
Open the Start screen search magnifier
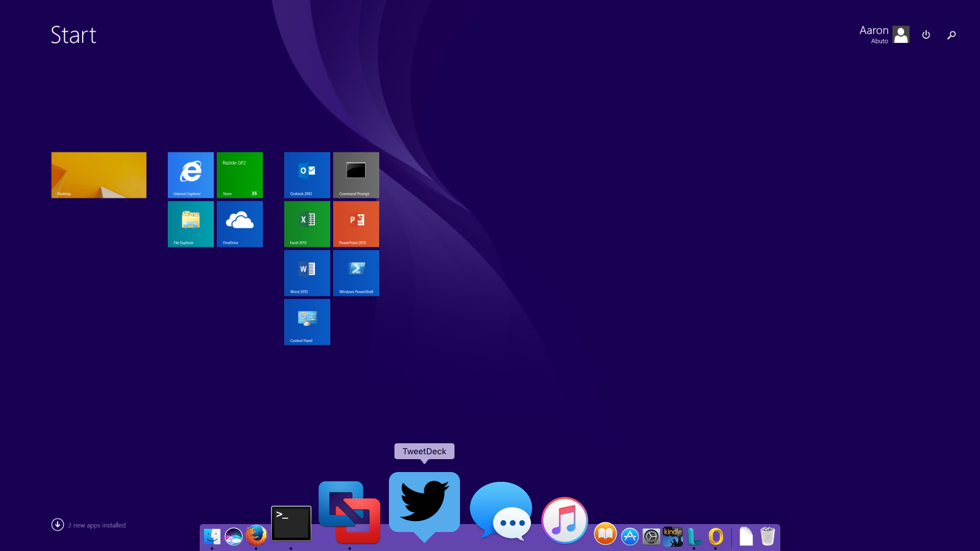951,35
